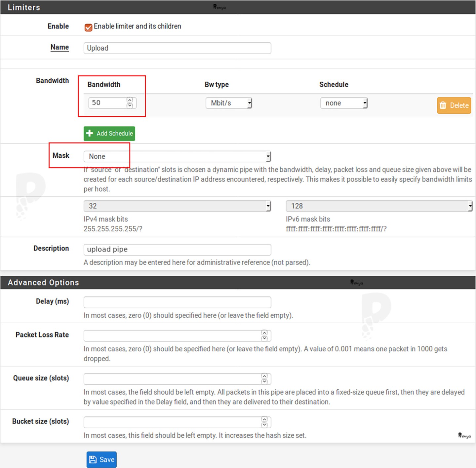This screenshot has width=476, height=468.
Task: Open the Bw type Mbit/s dropdown
Action: tap(228, 103)
